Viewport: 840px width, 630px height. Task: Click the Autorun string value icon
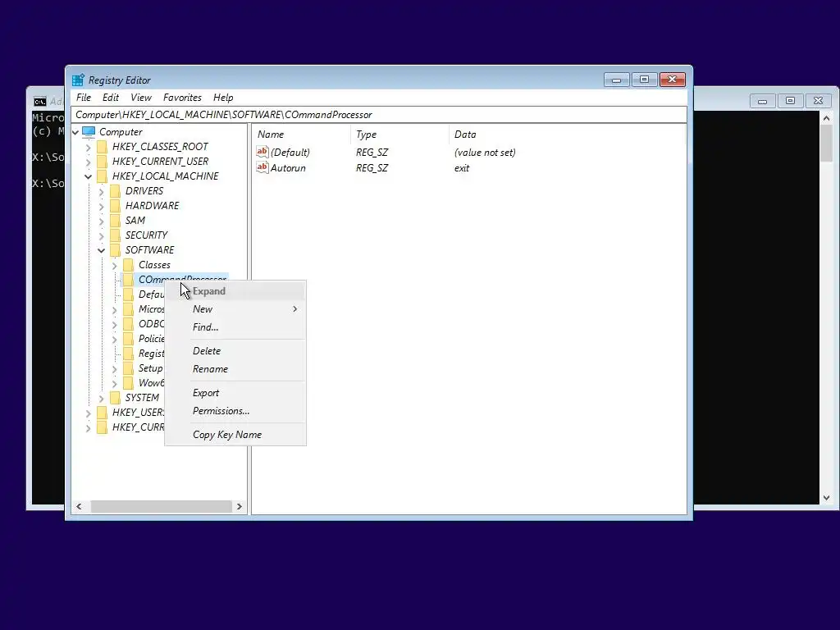(262, 167)
